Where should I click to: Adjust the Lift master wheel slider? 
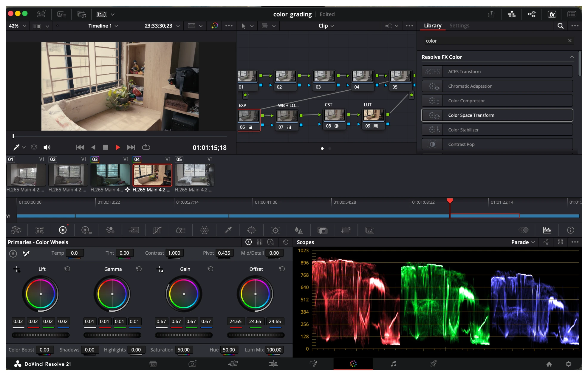pyautogui.click(x=41, y=335)
